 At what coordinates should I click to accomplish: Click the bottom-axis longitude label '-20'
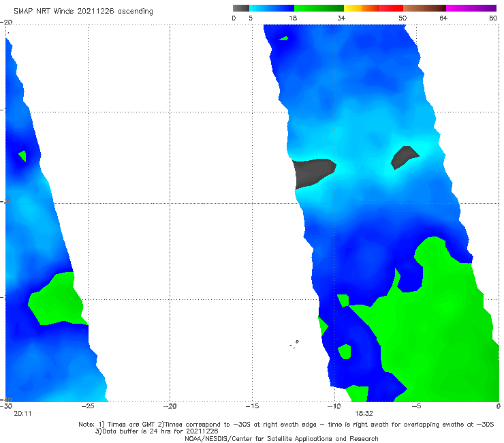click(170, 406)
